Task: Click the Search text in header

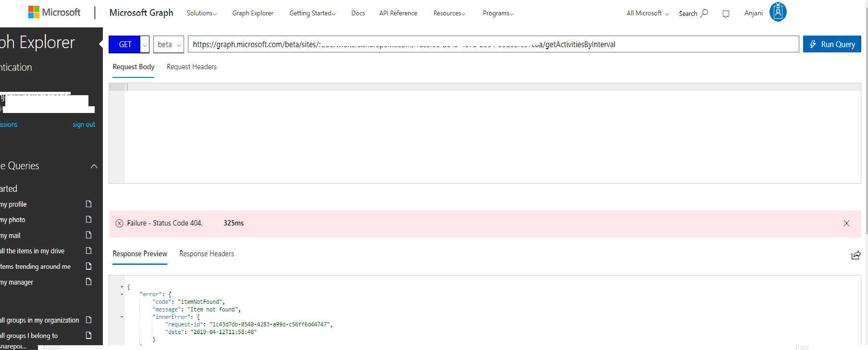Action: (x=688, y=13)
